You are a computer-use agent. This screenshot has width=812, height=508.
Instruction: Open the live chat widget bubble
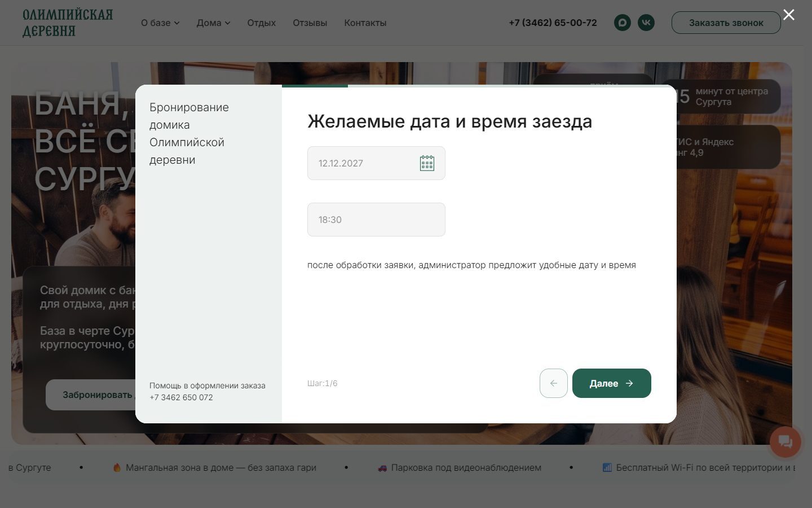point(785,441)
